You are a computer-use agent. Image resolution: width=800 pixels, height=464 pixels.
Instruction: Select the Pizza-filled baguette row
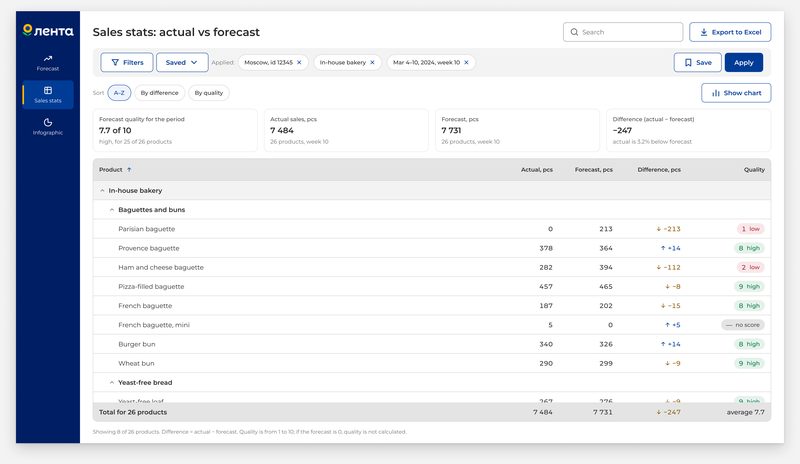tap(432, 286)
